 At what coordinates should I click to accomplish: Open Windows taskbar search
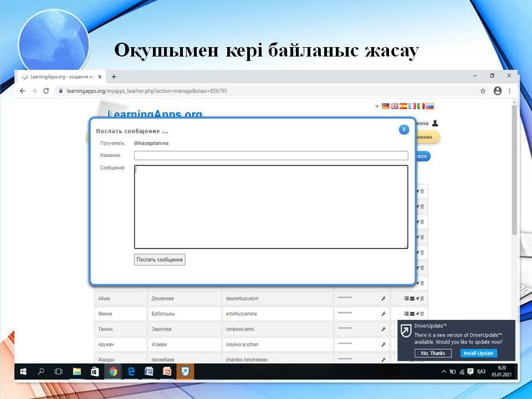(41, 372)
